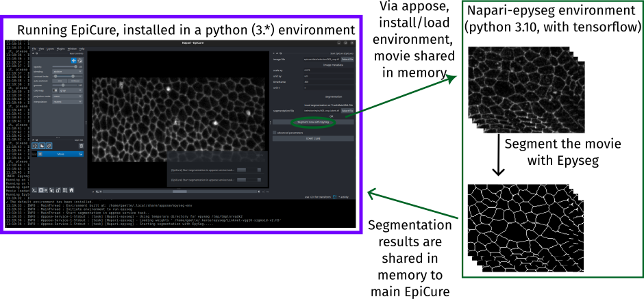Toggle the advanced parameters checkbox
The width and height of the screenshot is (644, 299).
pyautogui.click(x=275, y=133)
